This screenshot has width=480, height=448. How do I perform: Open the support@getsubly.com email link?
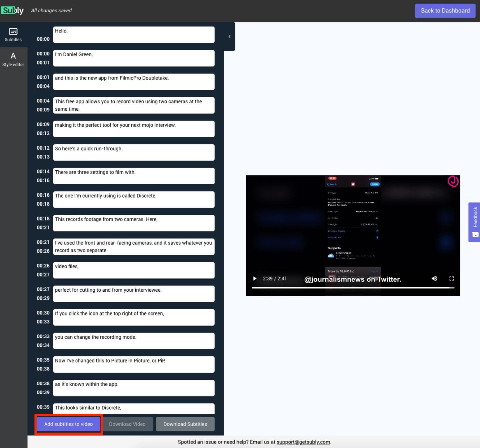coord(303,442)
